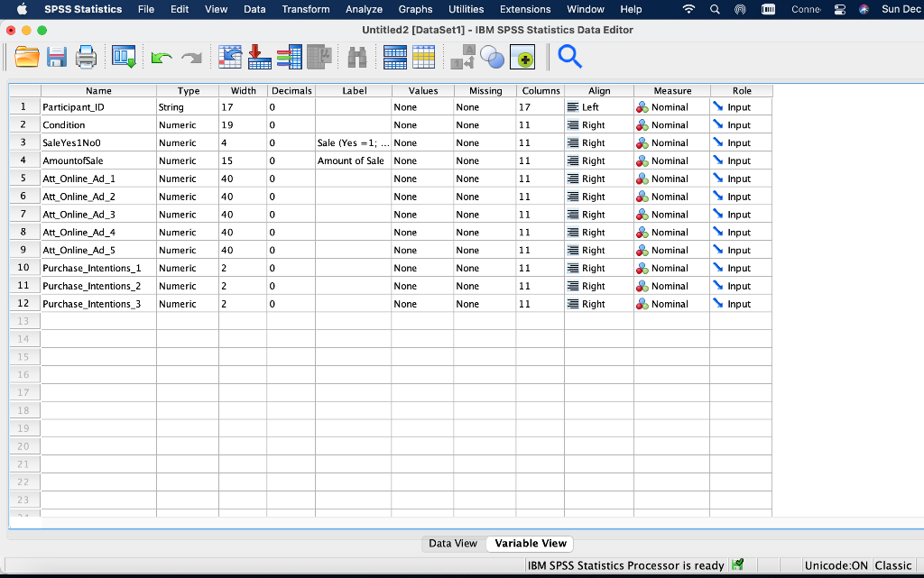The height and width of the screenshot is (578, 924).
Task: Click the SaleYes1No0 name cell
Action: [x=98, y=143]
